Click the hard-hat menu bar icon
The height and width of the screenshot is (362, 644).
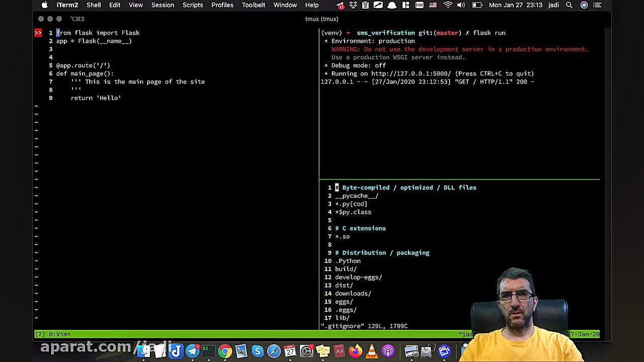click(x=391, y=5)
